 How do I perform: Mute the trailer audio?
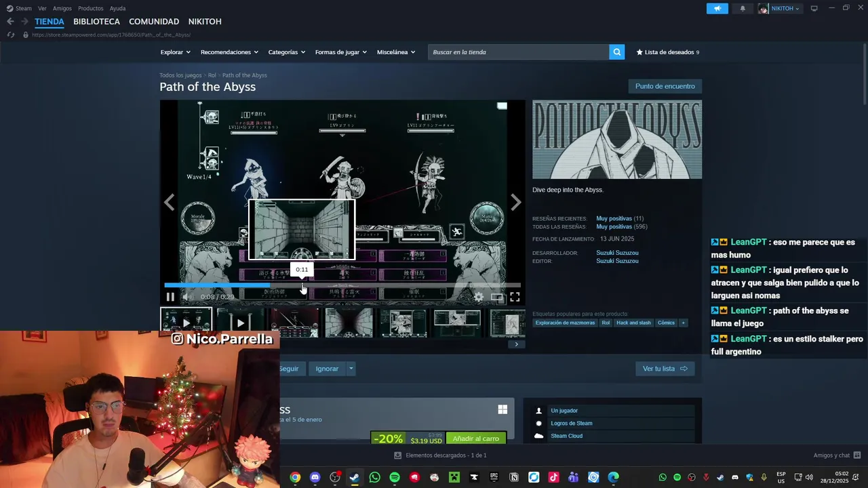tap(187, 297)
